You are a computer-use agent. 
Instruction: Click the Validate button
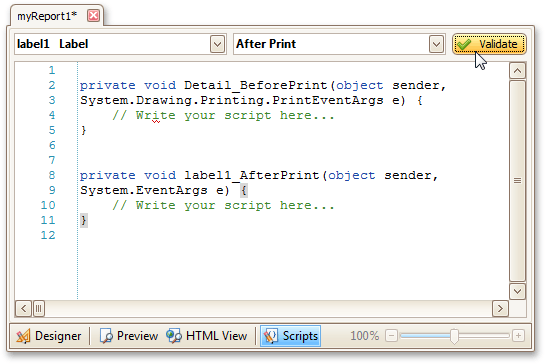tap(489, 44)
